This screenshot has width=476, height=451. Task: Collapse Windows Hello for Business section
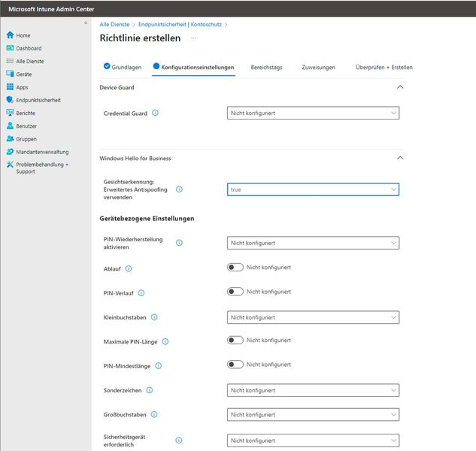point(400,158)
